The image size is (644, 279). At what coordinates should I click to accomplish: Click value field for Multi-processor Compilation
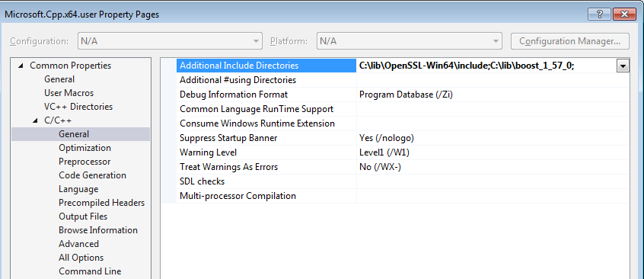493,196
